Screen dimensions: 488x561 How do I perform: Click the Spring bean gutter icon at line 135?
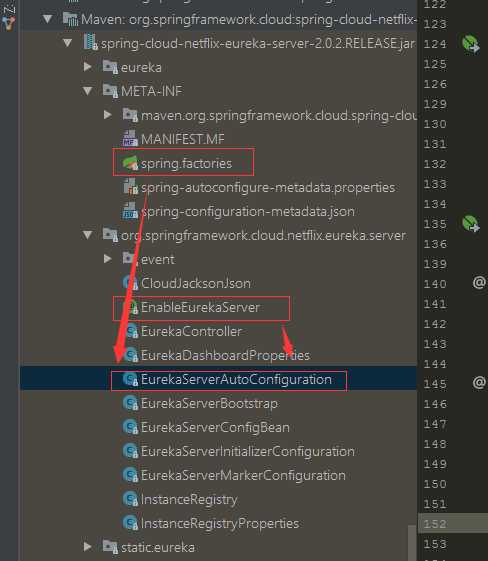470,223
